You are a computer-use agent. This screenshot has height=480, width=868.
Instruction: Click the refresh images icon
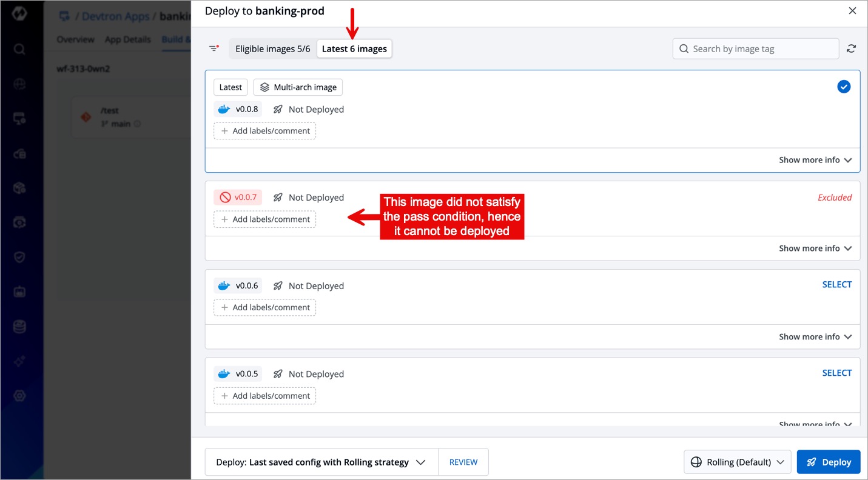tap(852, 48)
